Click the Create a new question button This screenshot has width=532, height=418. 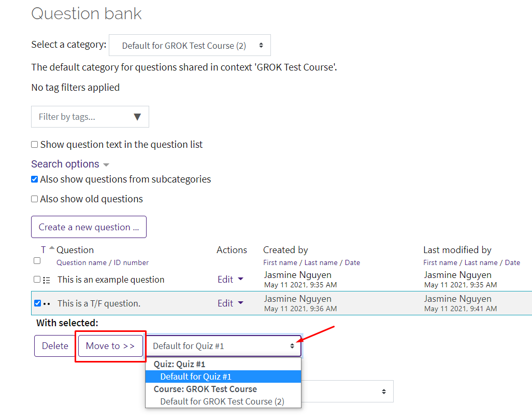pyautogui.click(x=89, y=227)
